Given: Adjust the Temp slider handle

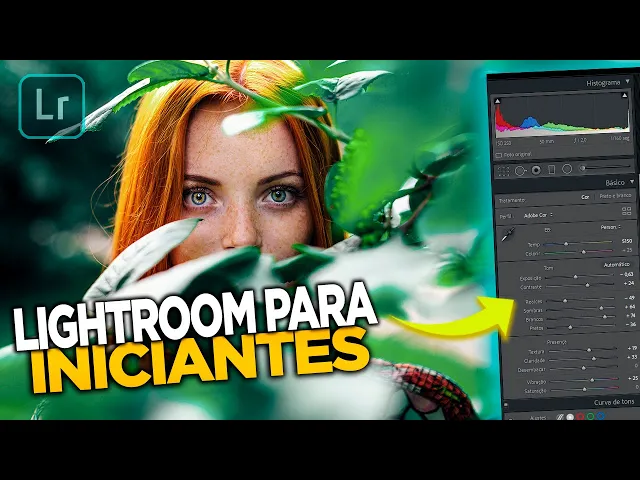Looking at the screenshot, I should 566,244.
